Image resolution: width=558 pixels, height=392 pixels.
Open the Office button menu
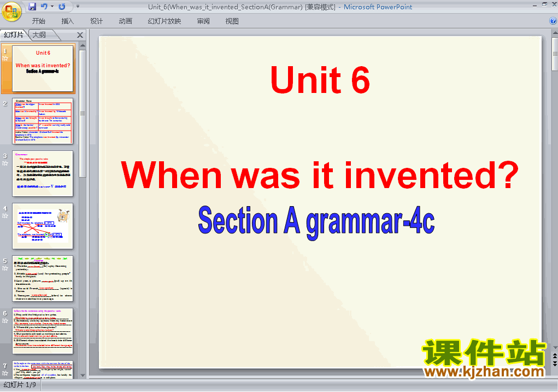11,11
